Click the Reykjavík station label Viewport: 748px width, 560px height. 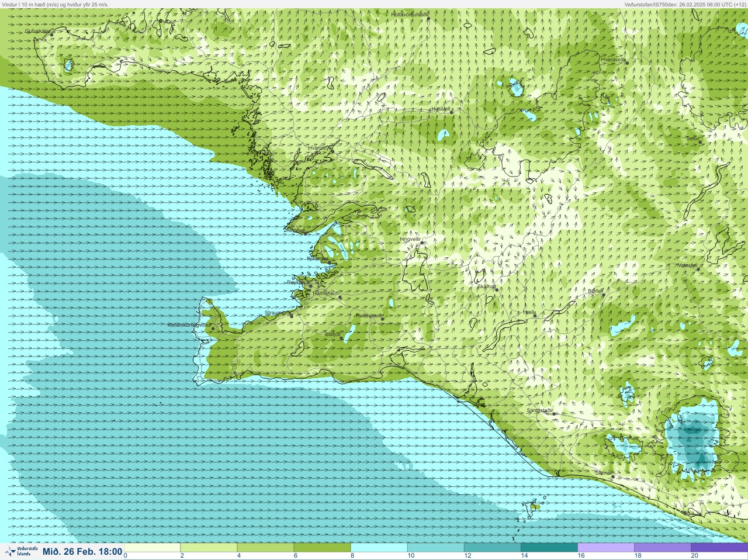297,282
